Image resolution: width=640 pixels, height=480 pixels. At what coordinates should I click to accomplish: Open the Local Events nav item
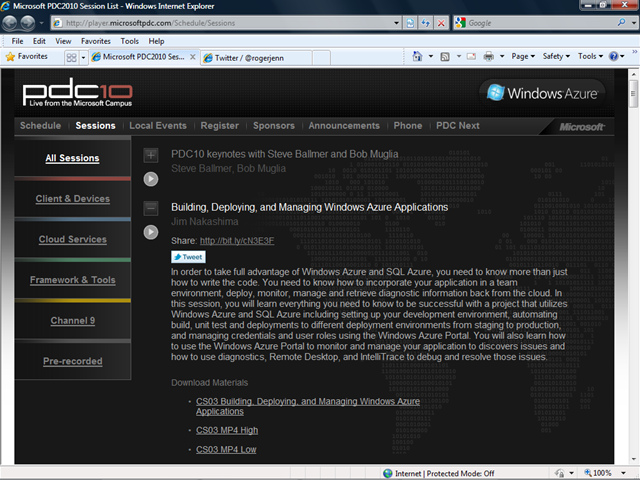[158, 126]
